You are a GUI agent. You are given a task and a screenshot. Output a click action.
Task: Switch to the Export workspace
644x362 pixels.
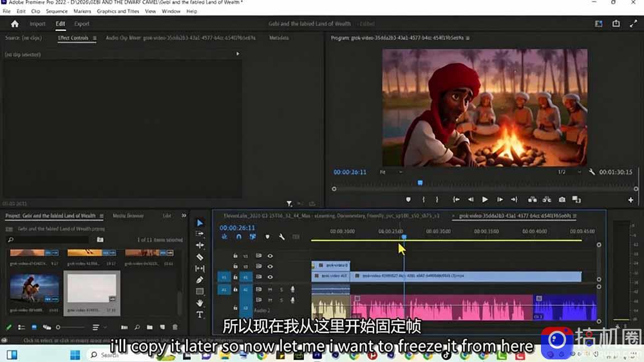click(x=82, y=24)
